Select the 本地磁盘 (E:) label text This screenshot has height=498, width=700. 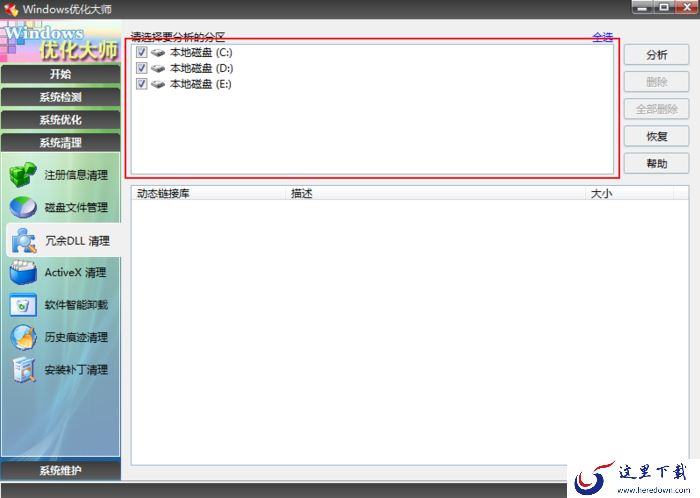(x=200, y=84)
